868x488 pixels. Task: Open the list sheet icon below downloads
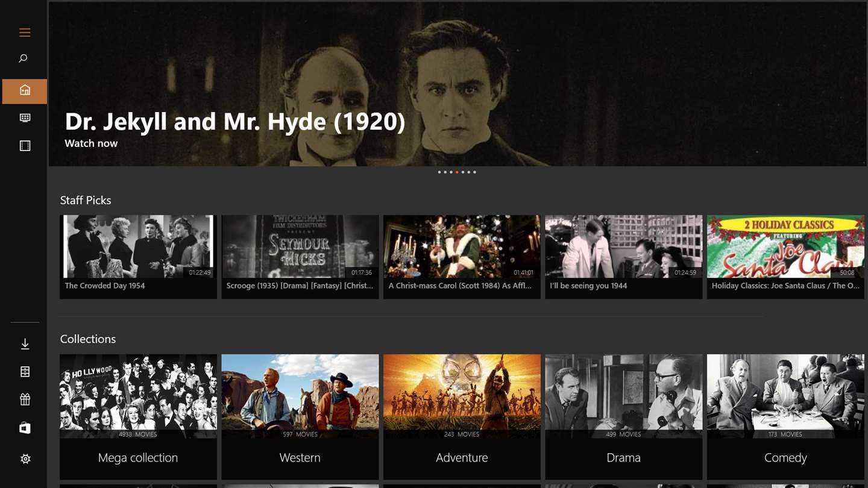25,372
